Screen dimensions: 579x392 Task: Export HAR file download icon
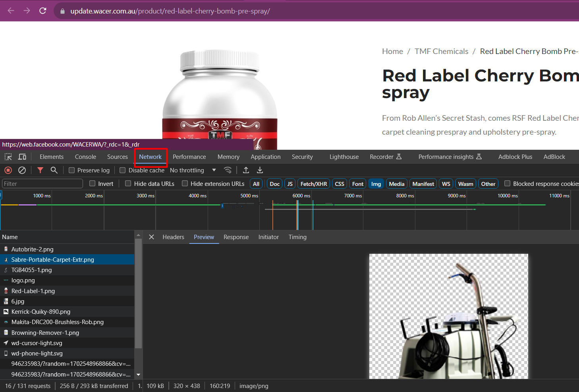point(260,170)
